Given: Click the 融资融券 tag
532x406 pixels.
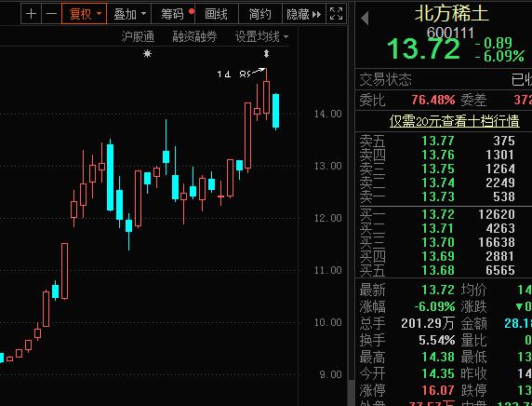Looking at the screenshot, I should [194, 36].
